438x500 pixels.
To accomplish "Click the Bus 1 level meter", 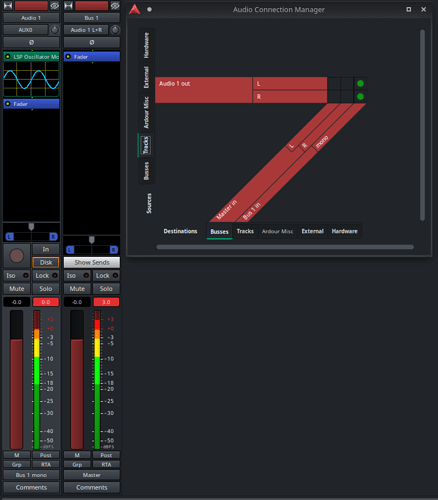I will (97, 379).
